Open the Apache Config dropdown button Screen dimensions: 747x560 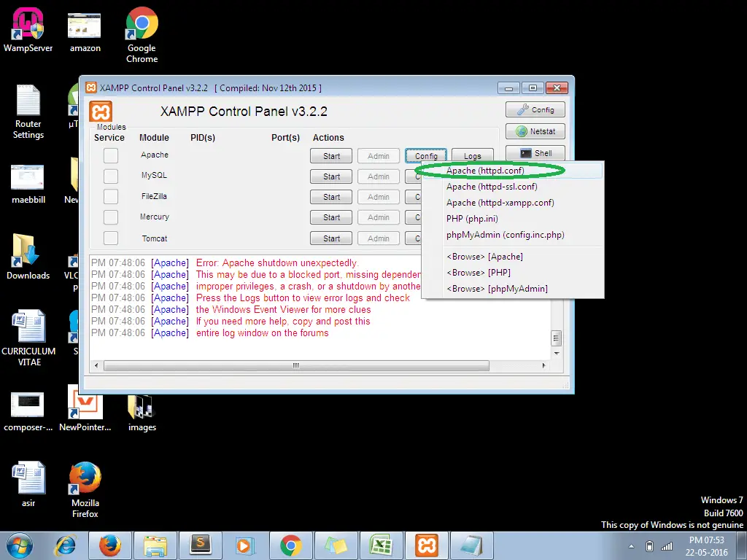[426, 156]
